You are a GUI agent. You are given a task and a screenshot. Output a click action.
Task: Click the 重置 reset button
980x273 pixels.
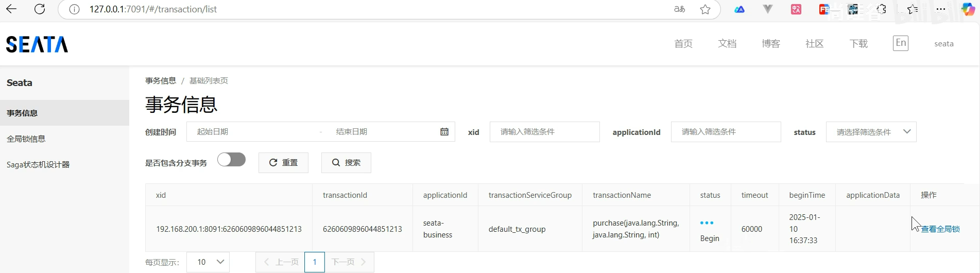pyautogui.click(x=283, y=163)
